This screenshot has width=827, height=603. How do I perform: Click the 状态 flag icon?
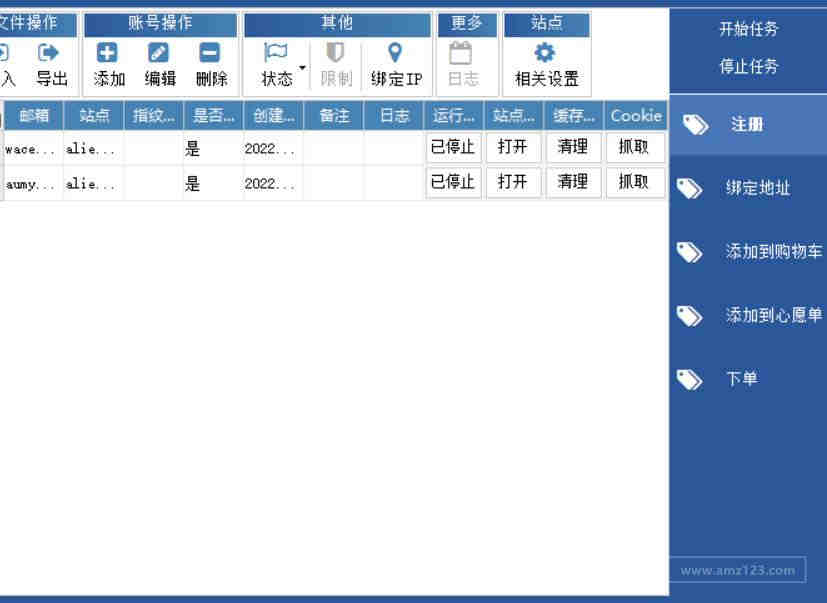275,53
